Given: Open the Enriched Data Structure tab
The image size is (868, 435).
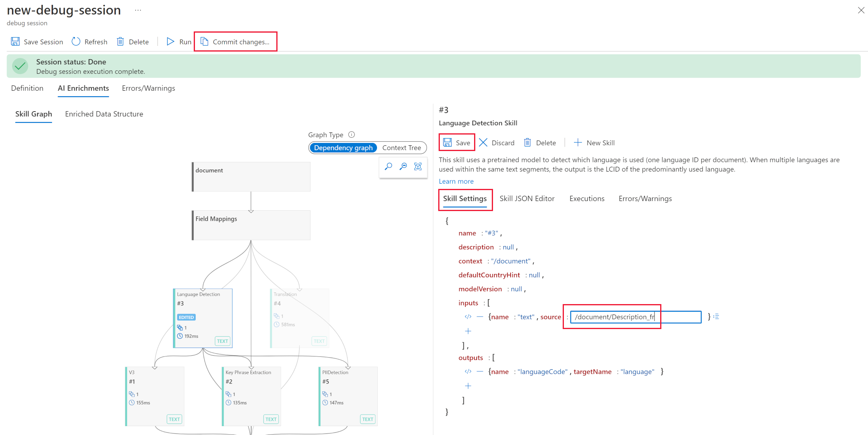Looking at the screenshot, I should 104,114.
